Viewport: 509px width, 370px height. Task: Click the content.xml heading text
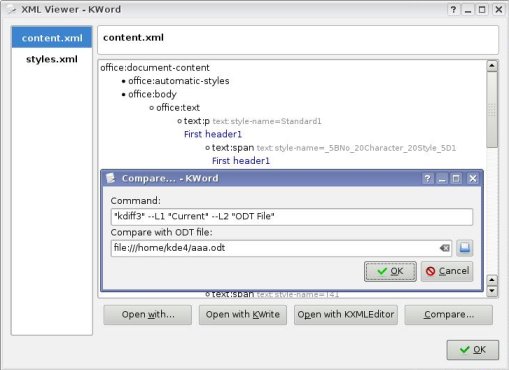[x=133, y=38]
